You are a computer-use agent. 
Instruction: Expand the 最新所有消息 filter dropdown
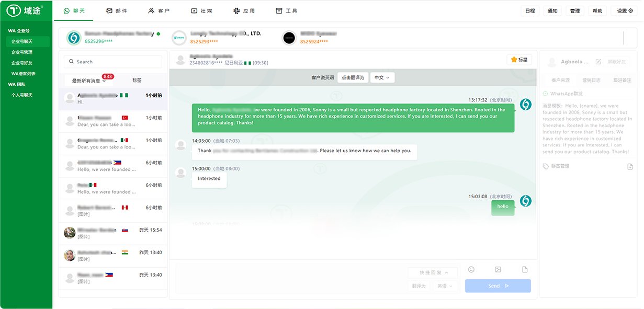pos(89,81)
